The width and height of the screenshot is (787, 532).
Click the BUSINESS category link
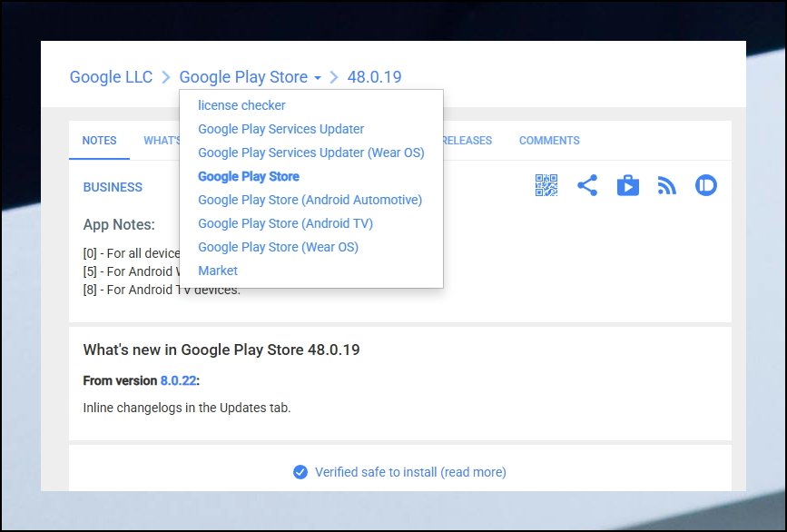pyautogui.click(x=113, y=187)
